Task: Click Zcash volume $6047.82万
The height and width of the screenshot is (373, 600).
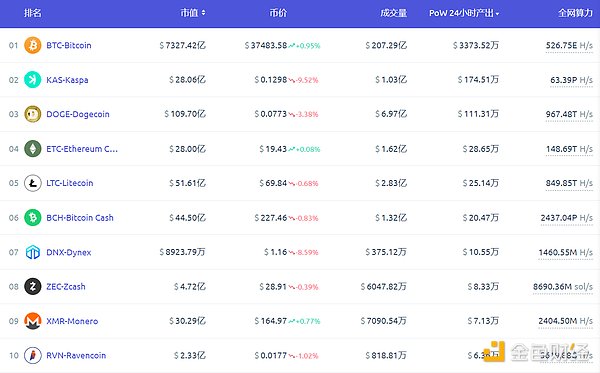Action: click(x=384, y=287)
